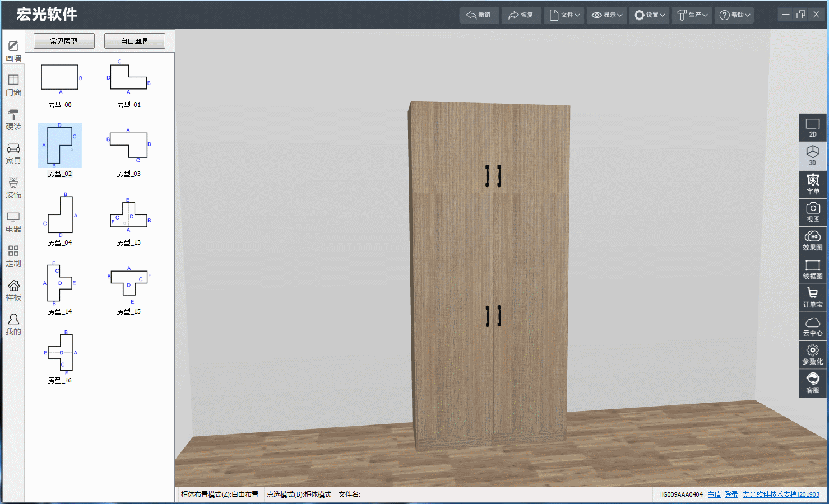829x504 pixels.
Task: Switch to 2D view mode
Action: 813,128
